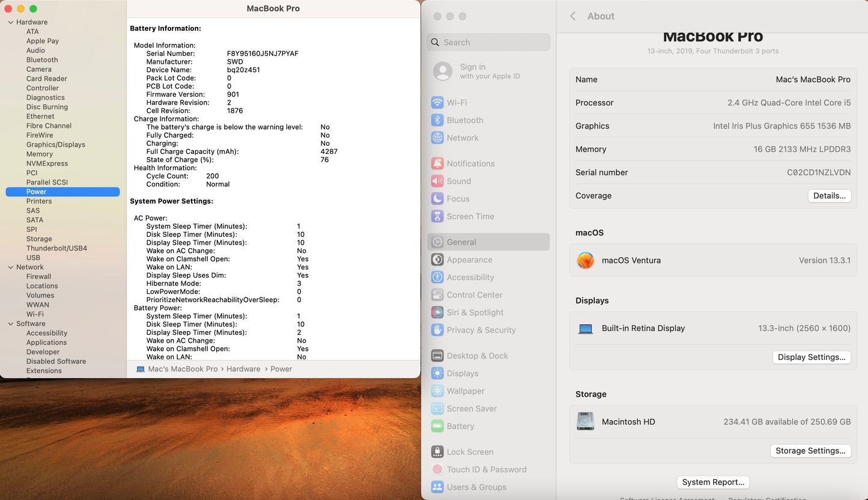Click the Storage Settings button
This screenshot has height=500, width=868.
[x=810, y=451]
